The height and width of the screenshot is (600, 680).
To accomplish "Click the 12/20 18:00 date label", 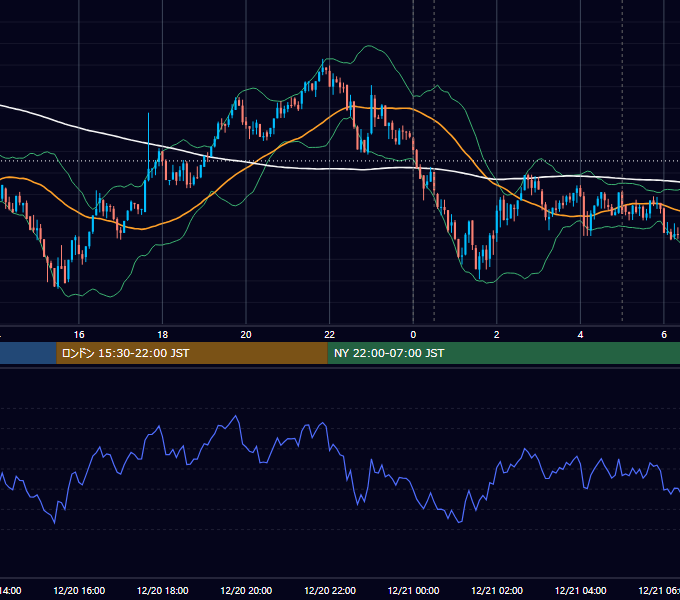I will (163, 590).
